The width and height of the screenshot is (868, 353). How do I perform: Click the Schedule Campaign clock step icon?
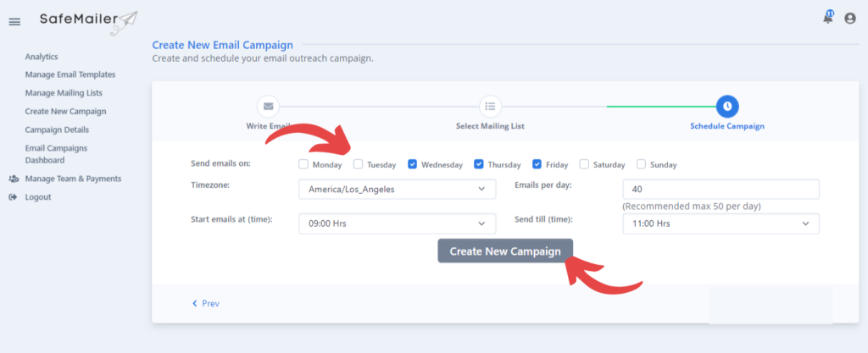click(726, 106)
